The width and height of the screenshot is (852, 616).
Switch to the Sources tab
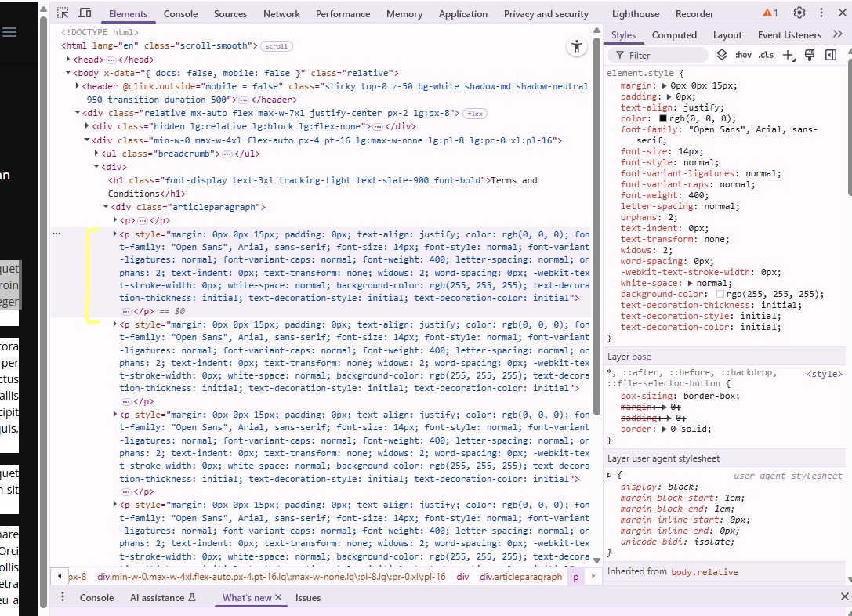[x=230, y=13]
